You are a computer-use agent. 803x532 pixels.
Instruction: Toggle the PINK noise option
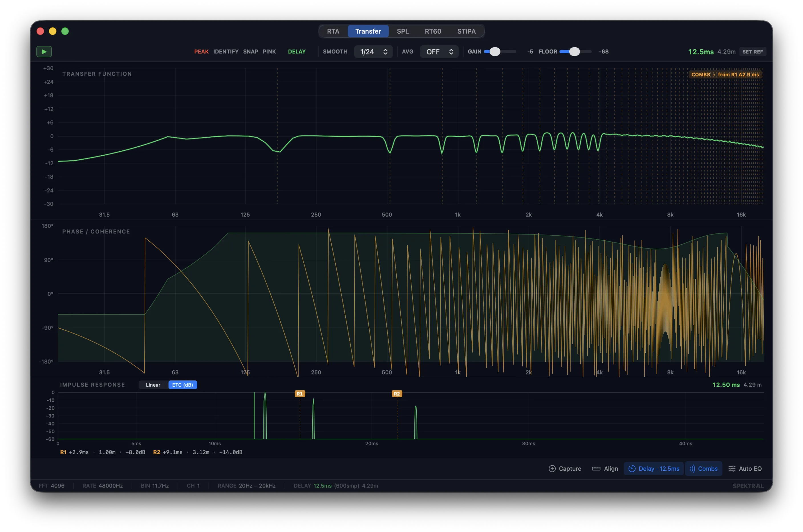tap(269, 52)
